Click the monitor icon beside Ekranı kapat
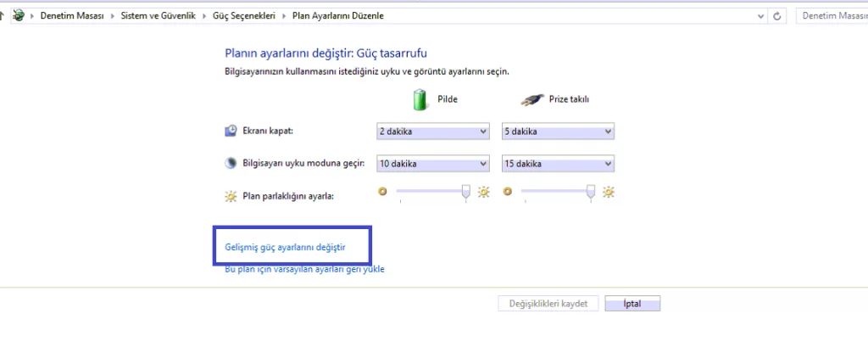Viewport: 868px width, 364px height. (x=231, y=131)
